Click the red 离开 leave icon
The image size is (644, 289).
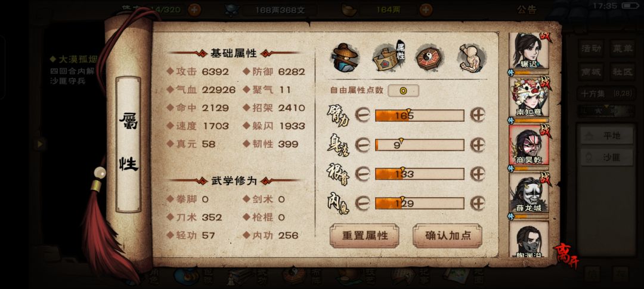[x=567, y=255]
